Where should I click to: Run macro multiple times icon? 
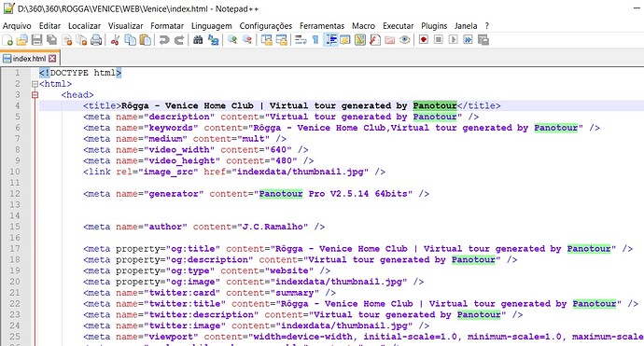tap(469, 40)
